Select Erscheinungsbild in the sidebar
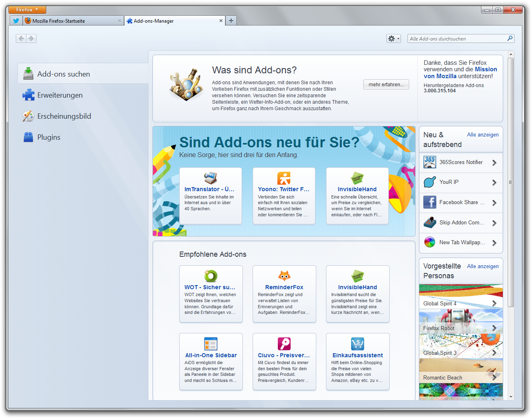 coord(83,116)
